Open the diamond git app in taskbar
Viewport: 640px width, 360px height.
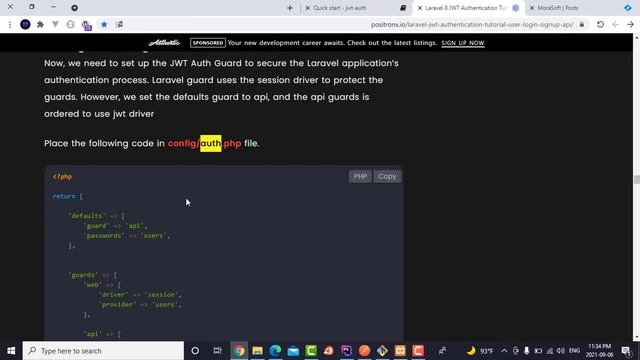[382, 351]
